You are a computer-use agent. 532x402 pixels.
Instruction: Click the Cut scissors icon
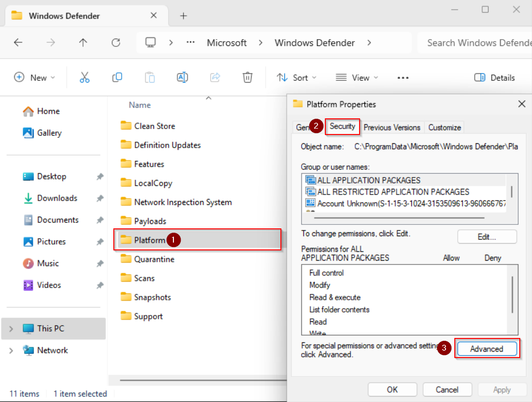point(85,77)
